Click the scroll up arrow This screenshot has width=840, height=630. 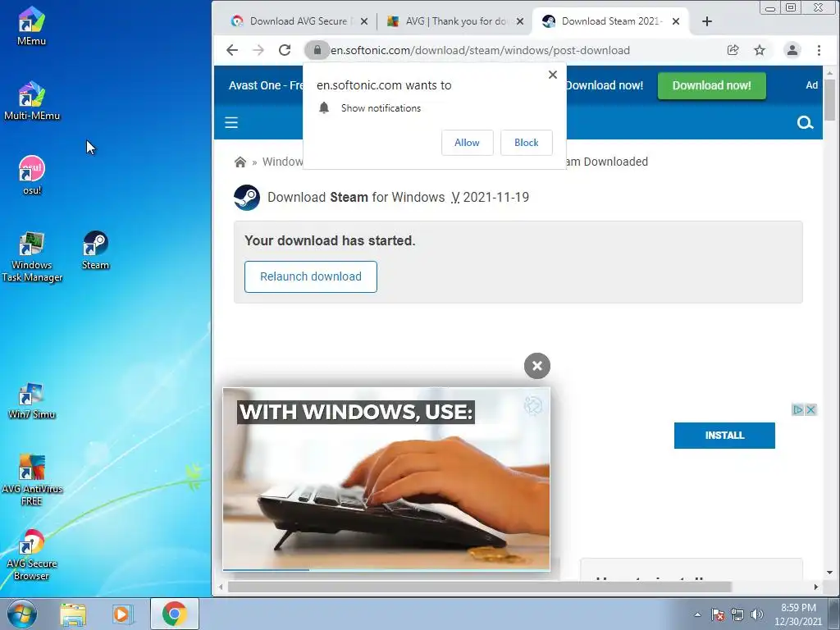(829, 72)
